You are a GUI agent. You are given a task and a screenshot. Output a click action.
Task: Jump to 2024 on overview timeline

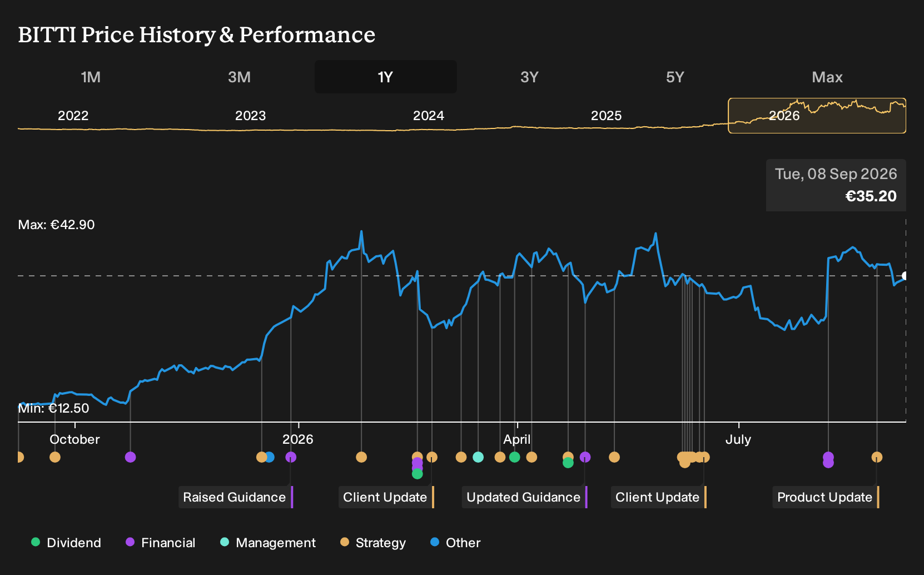point(428,116)
